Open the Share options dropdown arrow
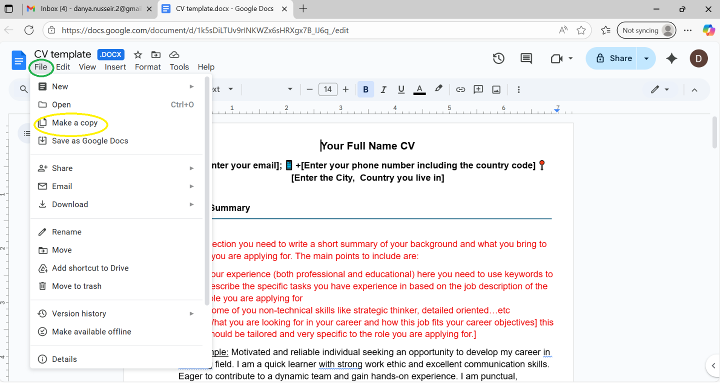 tap(646, 58)
